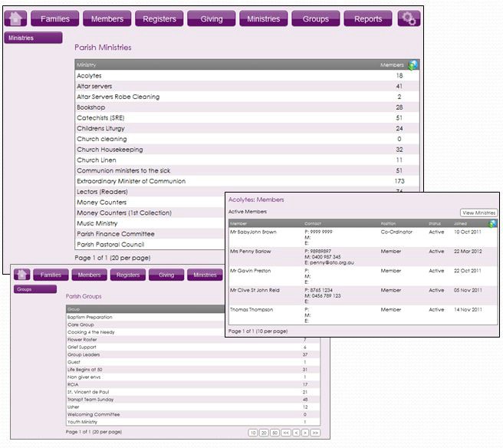Sort by Ministry column header

pyautogui.click(x=87, y=65)
